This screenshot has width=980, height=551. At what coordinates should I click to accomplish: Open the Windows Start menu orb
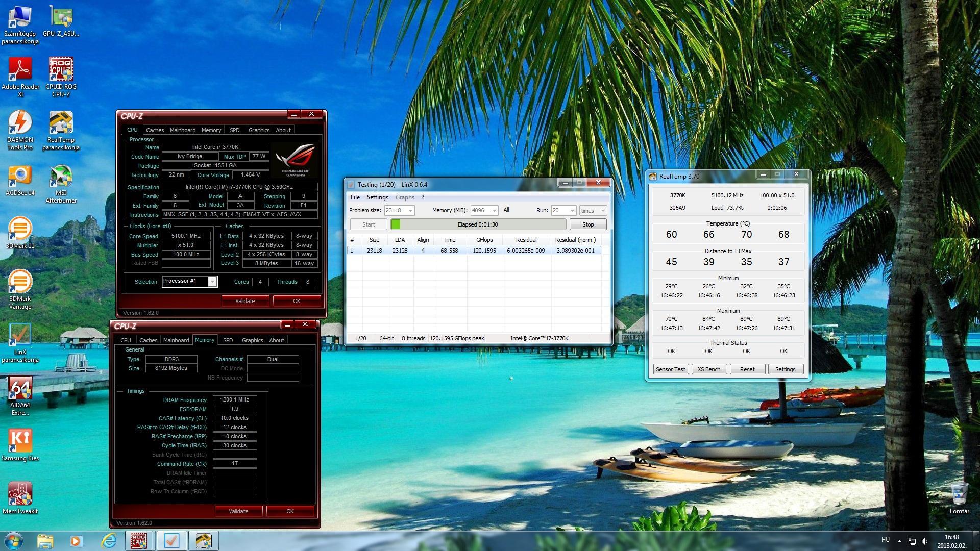(13, 540)
